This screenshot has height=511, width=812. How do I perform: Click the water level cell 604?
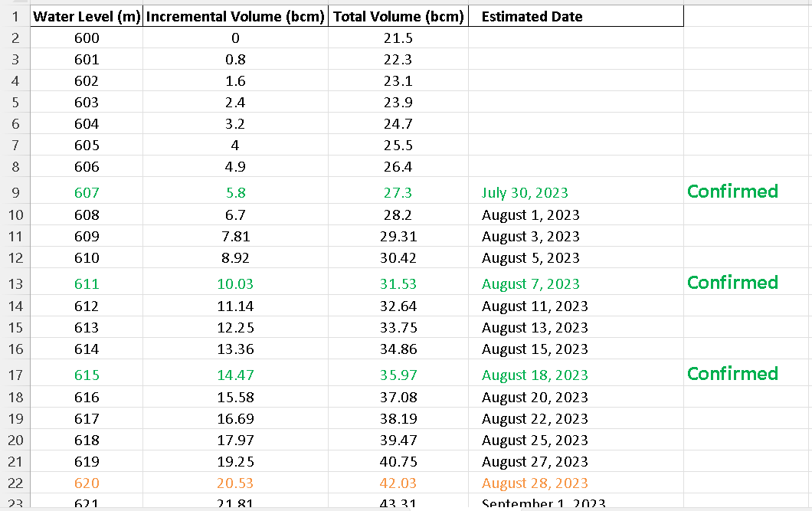[x=87, y=124]
